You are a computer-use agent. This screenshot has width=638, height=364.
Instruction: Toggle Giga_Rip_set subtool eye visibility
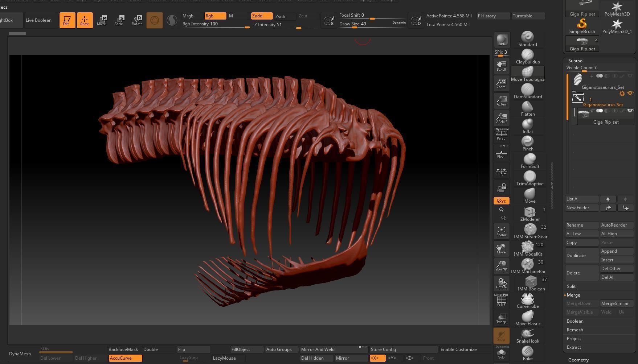630,111
